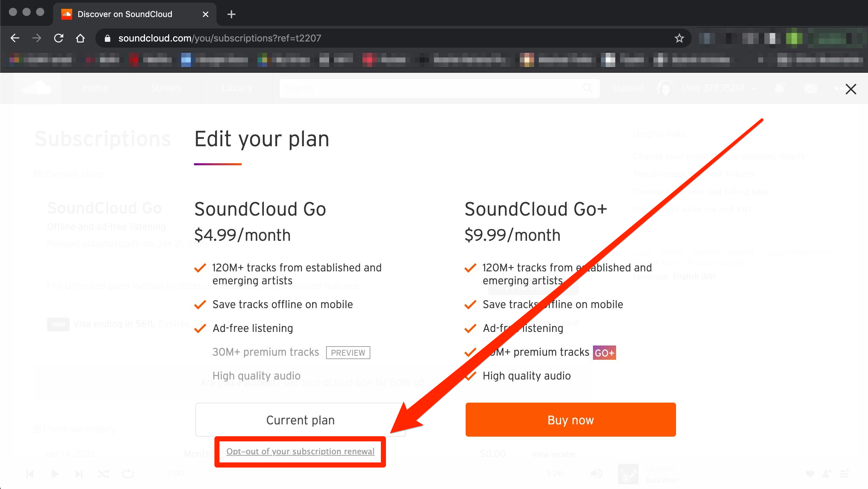Bookmark page with the star icon
The height and width of the screenshot is (489, 868).
(x=679, y=38)
